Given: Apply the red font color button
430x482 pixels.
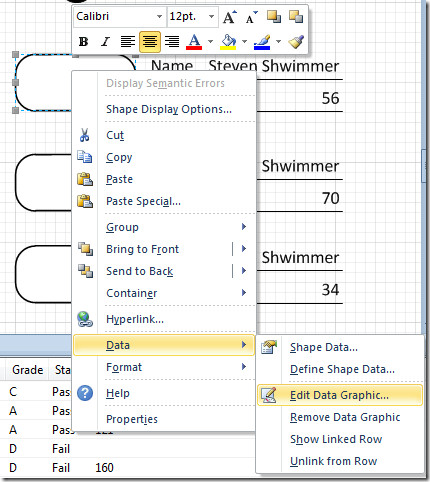Looking at the screenshot, I should [194, 42].
